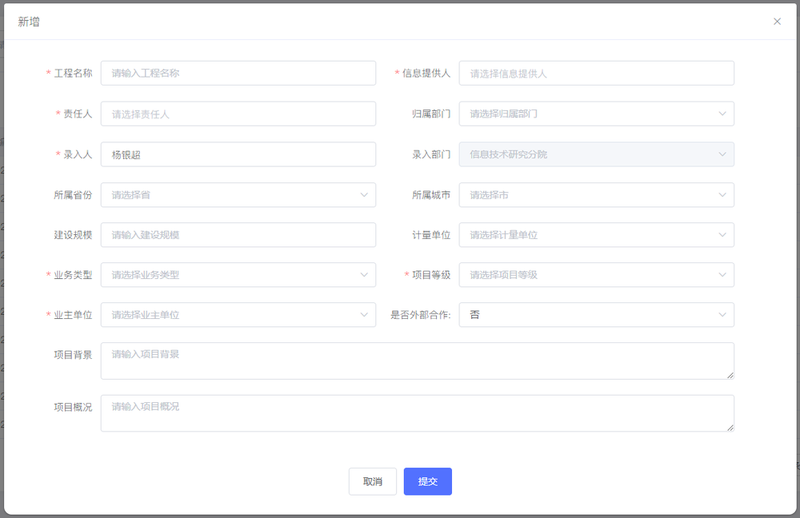This screenshot has width=800, height=518.
Task: Open the 业务类型 dropdown
Action: coord(238,275)
